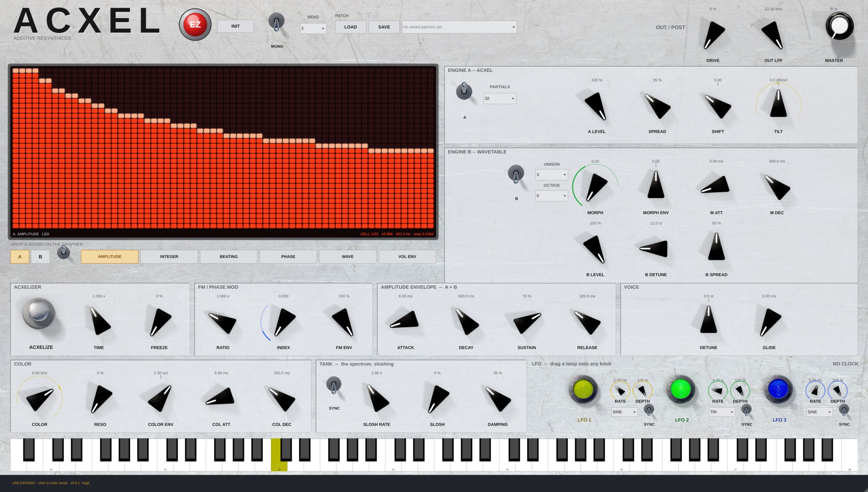The image size is (868, 492).
Task: Select engine B grapher button
Action: click(40, 257)
